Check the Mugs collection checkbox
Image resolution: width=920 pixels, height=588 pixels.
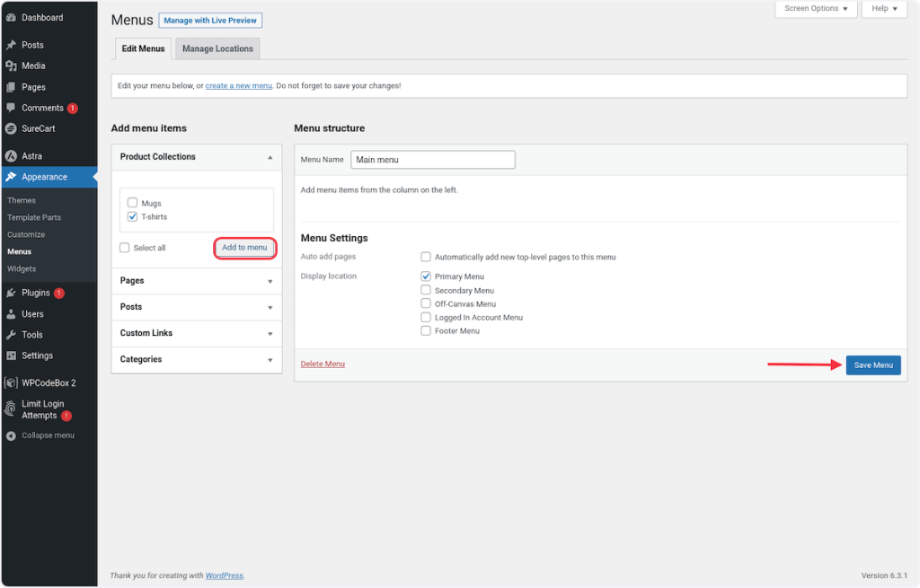(x=133, y=203)
